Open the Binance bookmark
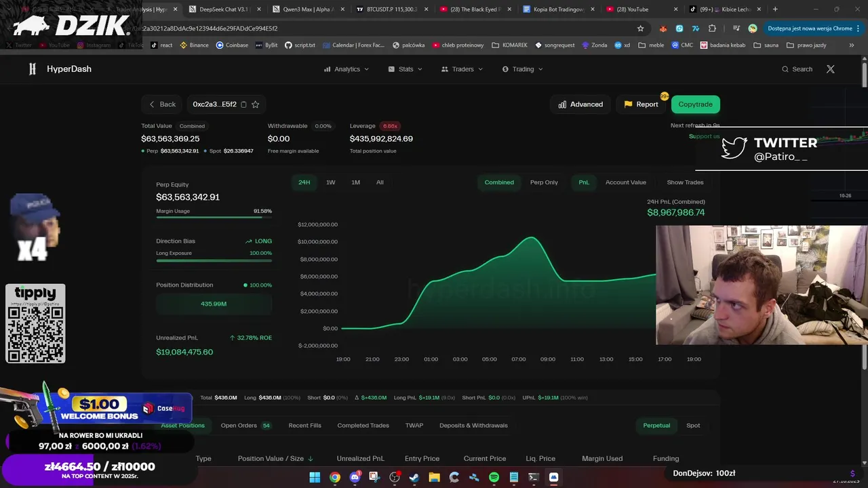This screenshot has height=488, width=868. tap(194, 45)
